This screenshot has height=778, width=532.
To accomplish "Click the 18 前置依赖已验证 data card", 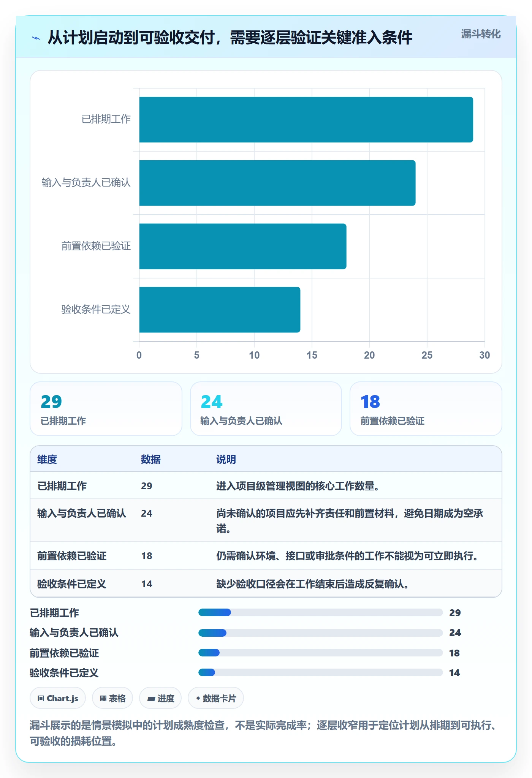I will click(x=426, y=409).
